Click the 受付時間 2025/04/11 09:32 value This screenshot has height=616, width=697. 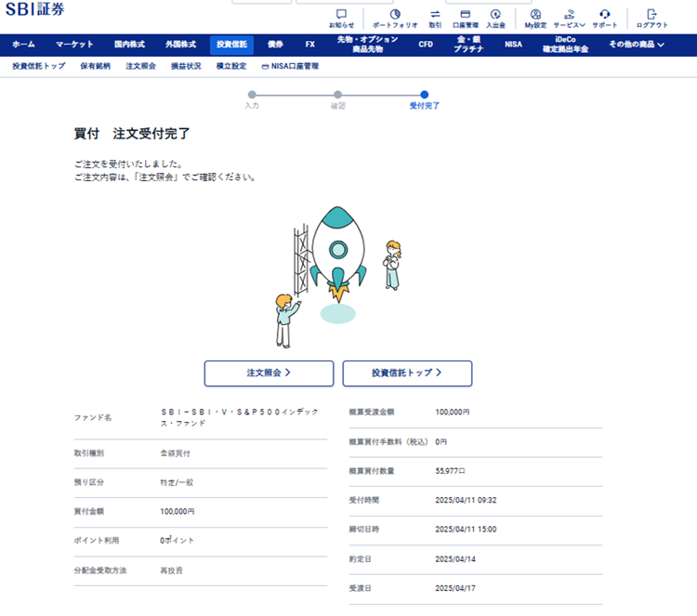tap(466, 500)
